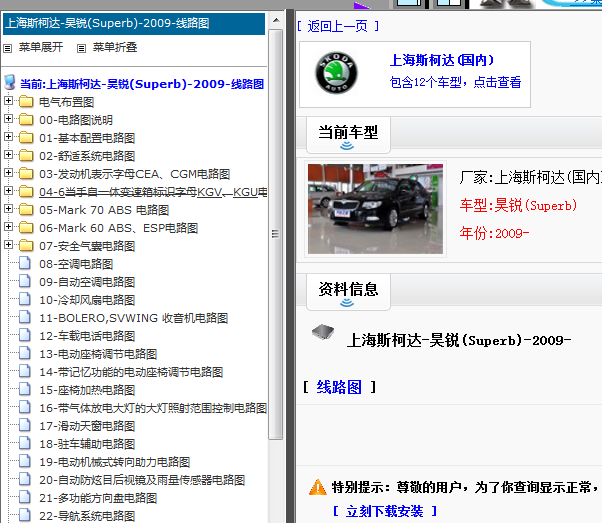602x523 pixels.
Task: Click the document icon of 18-驻车辅助电路图
Action: [x=25, y=444]
